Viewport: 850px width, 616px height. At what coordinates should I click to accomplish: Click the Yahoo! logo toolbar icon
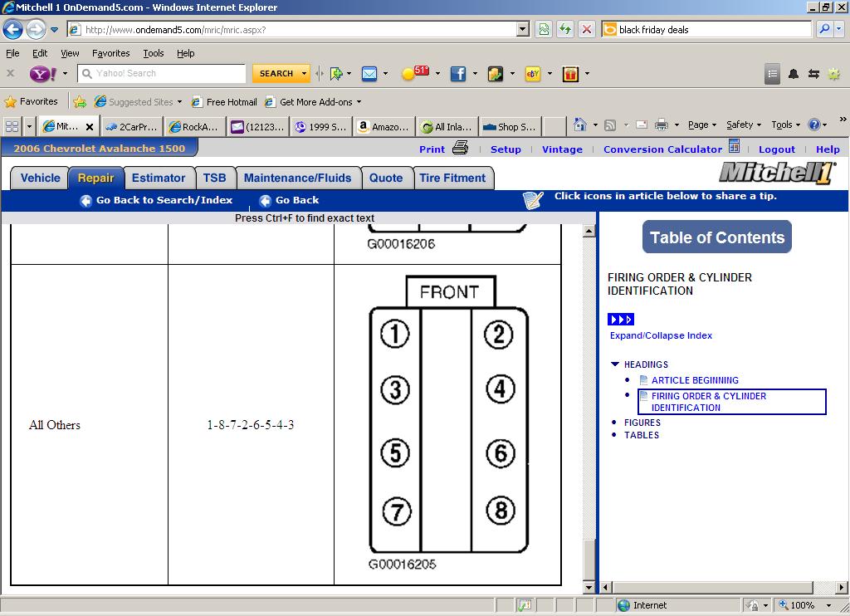(x=43, y=74)
